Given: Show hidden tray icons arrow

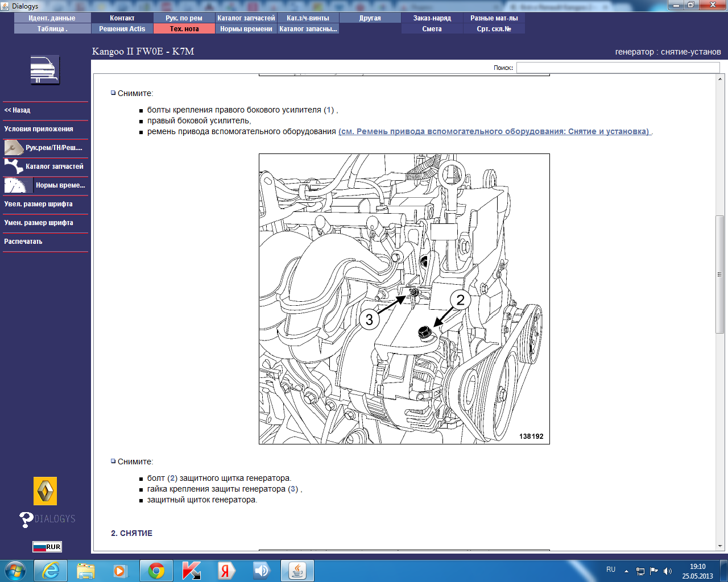Looking at the screenshot, I should 626,571.
